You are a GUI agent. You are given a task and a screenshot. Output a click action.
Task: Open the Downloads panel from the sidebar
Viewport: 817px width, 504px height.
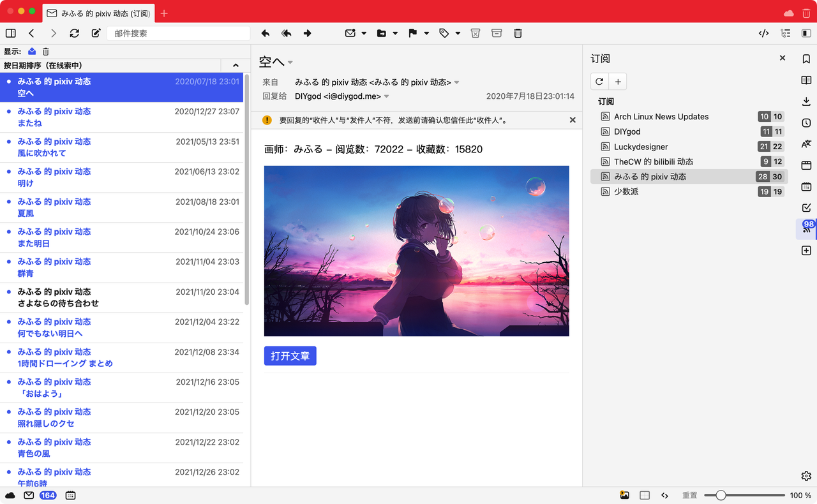pos(806,101)
